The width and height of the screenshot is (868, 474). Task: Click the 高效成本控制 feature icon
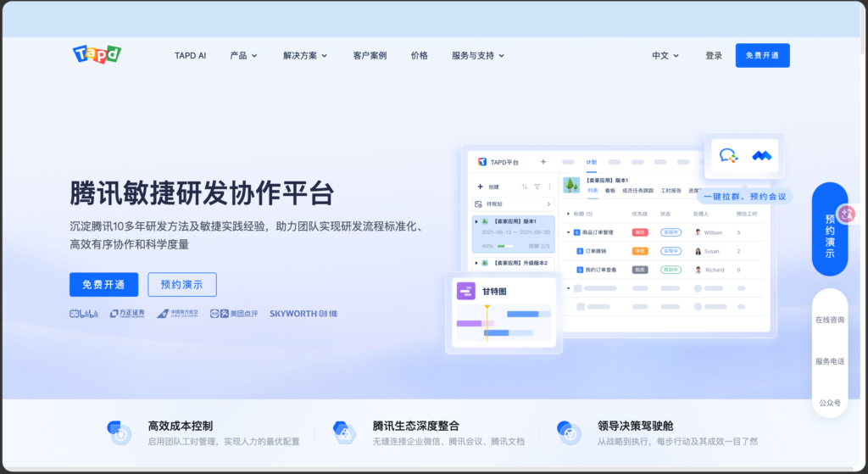(x=119, y=433)
